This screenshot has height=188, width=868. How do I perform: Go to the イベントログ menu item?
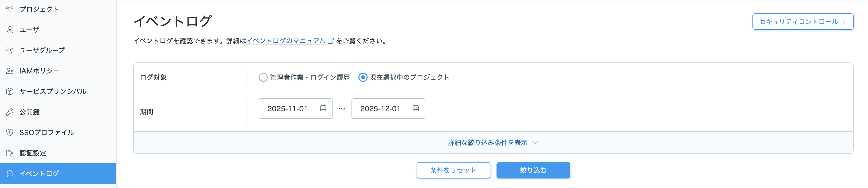pos(39,173)
